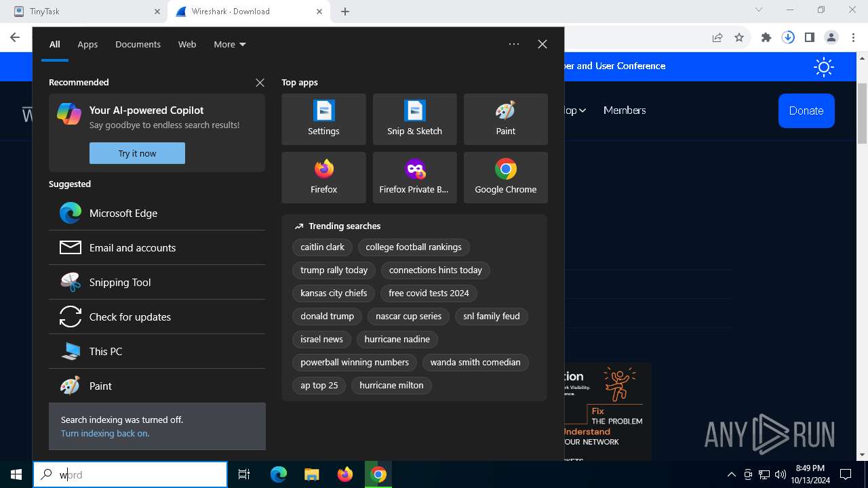This screenshot has width=868, height=488.
Task: Click the taskbar search input box
Action: coord(130,474)
